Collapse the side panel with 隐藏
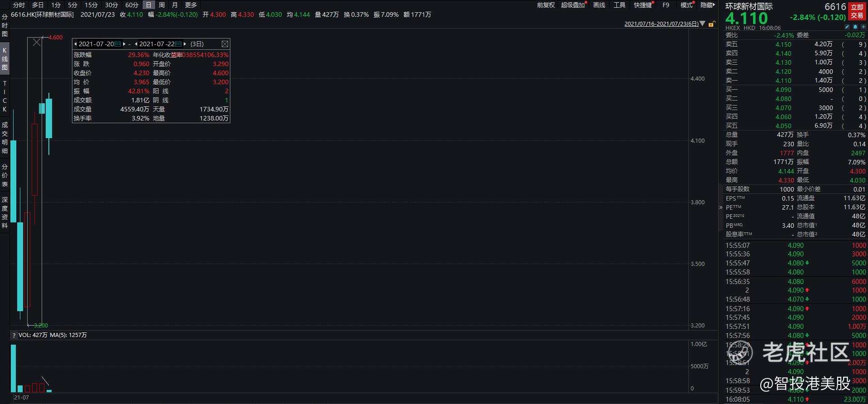The width and height of the screenshot is (868, 404). tap(707, 5)
